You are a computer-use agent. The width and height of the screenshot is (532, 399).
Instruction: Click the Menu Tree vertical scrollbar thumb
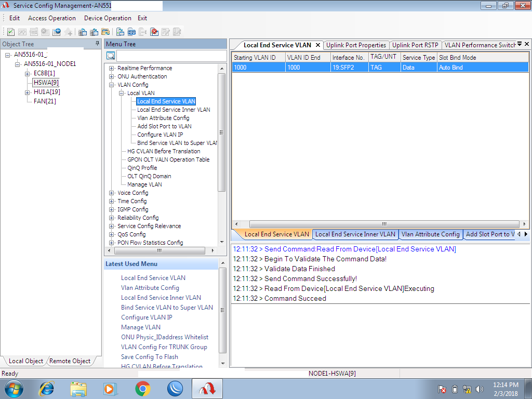pyautogui.click(x=222, y=132)
